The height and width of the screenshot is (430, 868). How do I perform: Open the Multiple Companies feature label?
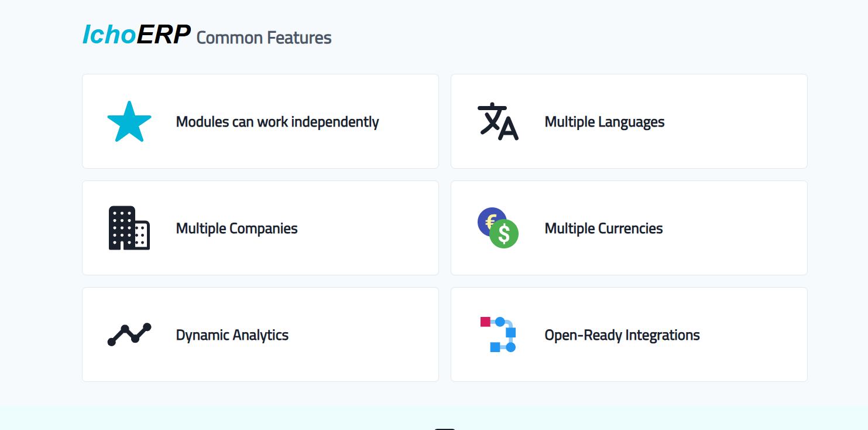tap(236, 228)
